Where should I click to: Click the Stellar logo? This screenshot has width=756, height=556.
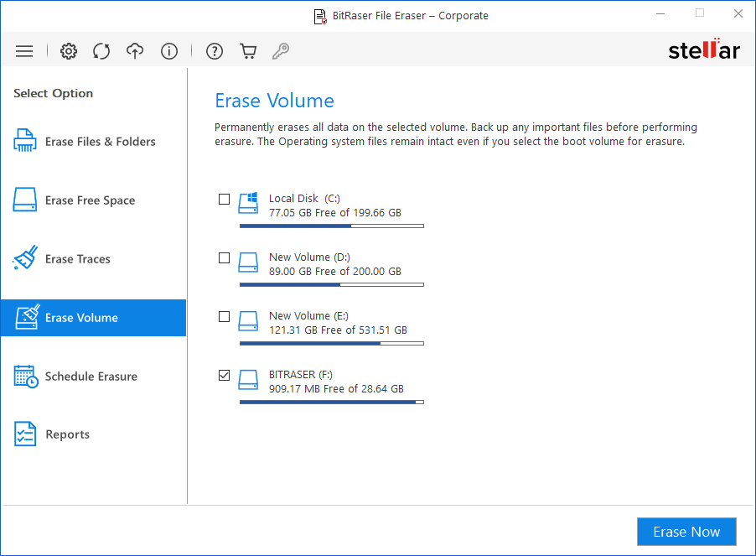(704, 49)
